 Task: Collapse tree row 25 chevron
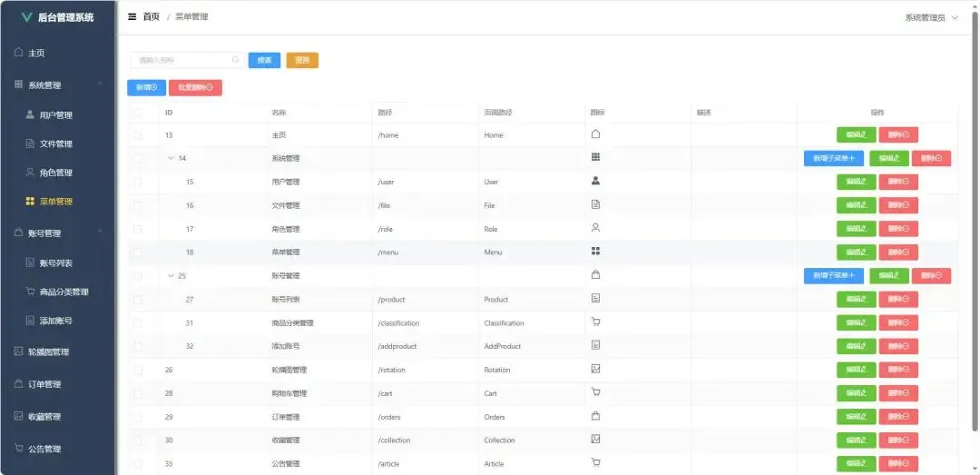point(171,276)
